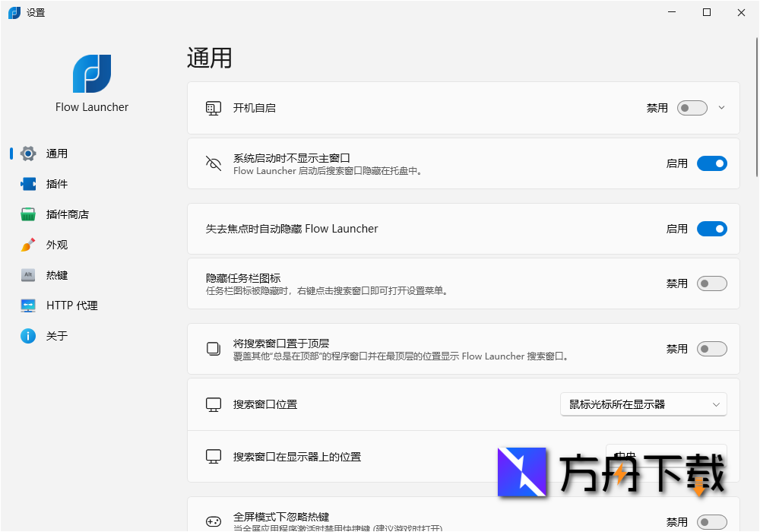Select the 插件 (Plugins) sidebar icon
Image resolution: width=760 pixels, height=532 pixels.
(28, 184)
